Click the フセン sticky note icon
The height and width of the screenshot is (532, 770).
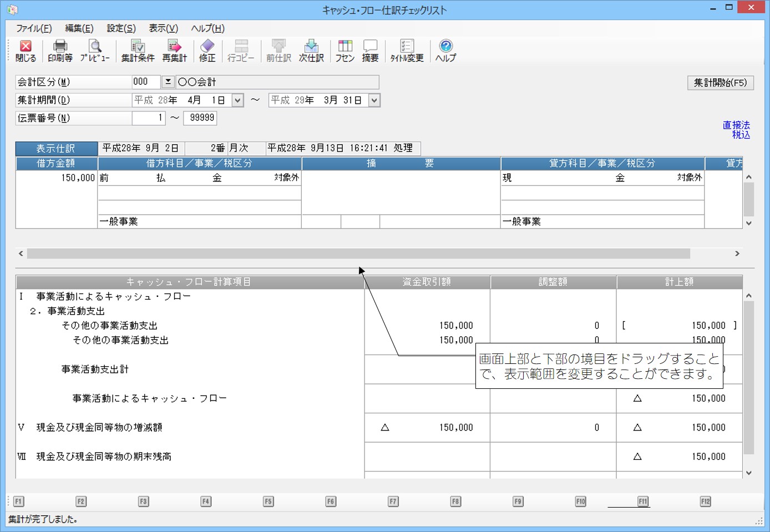[x=345, y=50]
